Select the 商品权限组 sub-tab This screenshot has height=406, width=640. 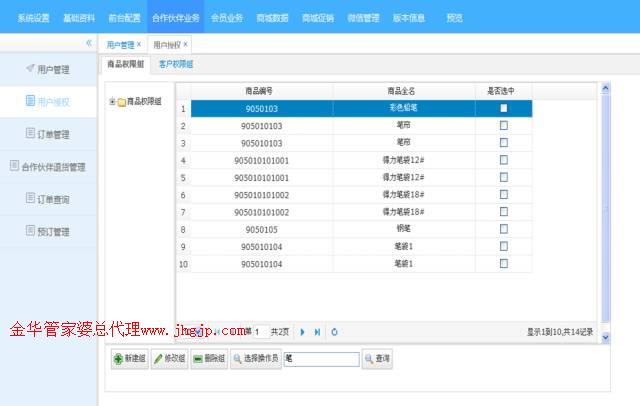126,64
